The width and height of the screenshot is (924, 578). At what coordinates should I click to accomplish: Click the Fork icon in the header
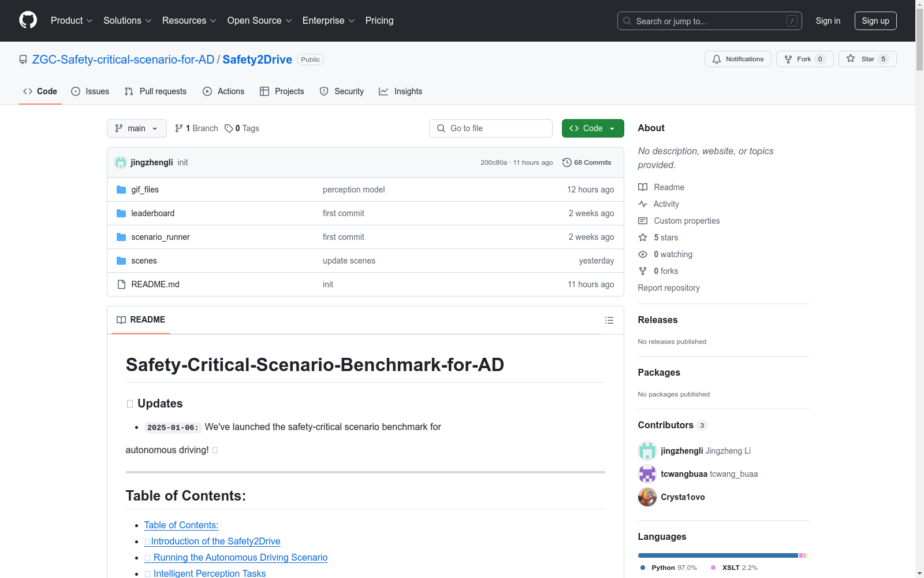[788, 59]
